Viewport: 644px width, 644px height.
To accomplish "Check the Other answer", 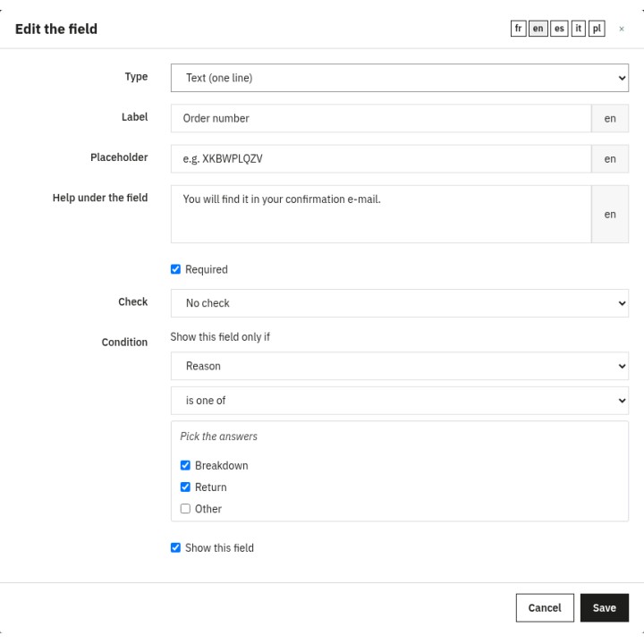I will click(185, 508).
